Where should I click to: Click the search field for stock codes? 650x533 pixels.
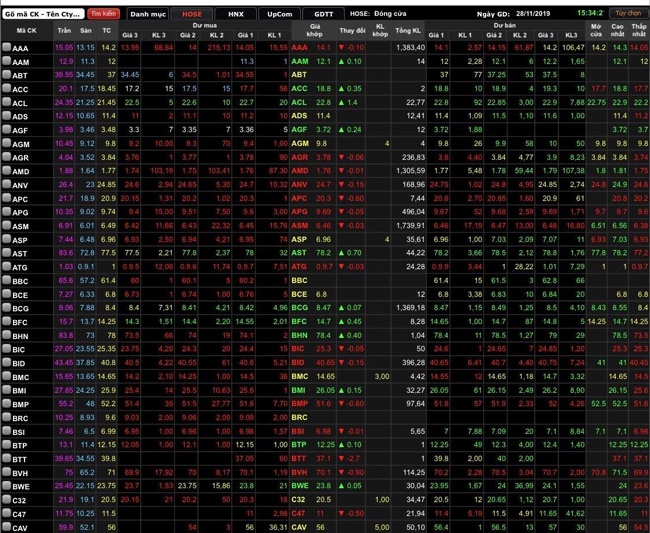pos(44,14)
